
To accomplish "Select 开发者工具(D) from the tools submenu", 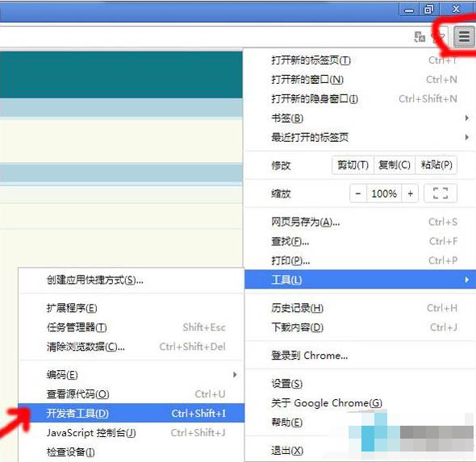I will 132,413.
